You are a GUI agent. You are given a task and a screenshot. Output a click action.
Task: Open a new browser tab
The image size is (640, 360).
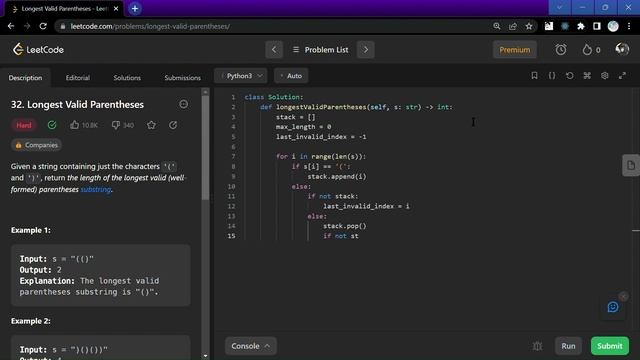pyautogui.click(x=135, y=9)
